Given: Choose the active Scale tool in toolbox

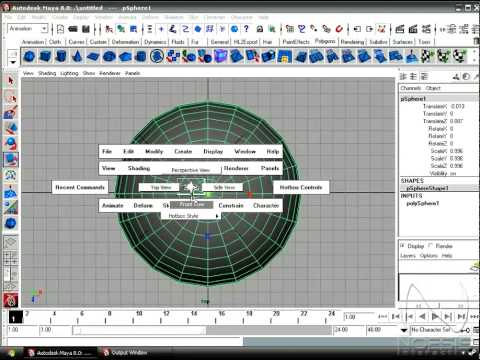Looking at the screenshot, I should [11, 160].
